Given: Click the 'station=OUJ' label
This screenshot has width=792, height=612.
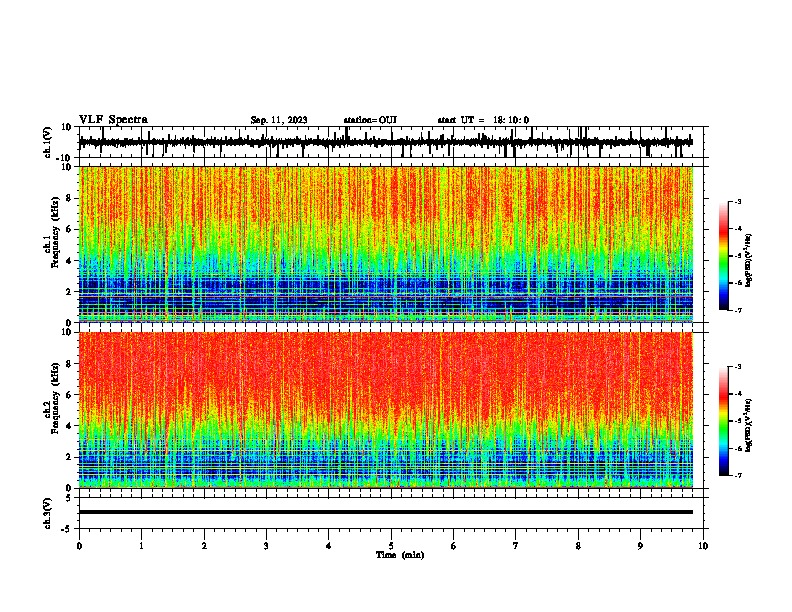Looking at the screenshot, I should click(x=370, y=120).
